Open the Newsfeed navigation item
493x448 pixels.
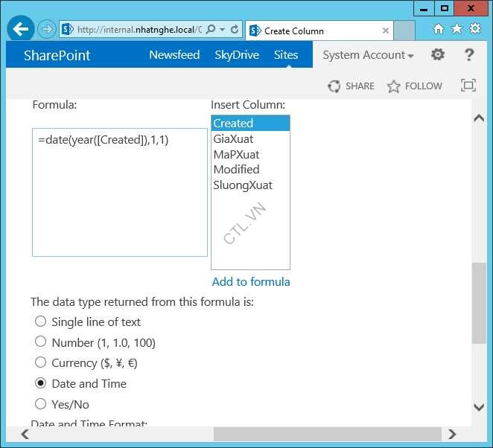174,55
